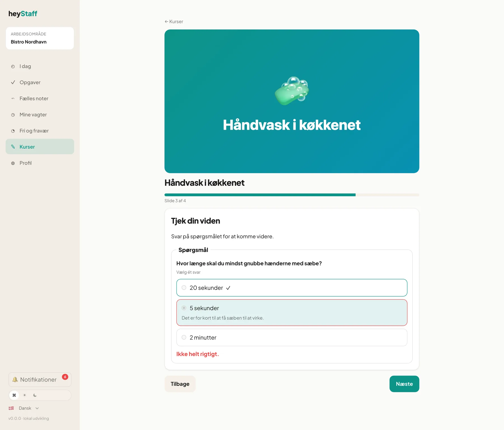Click the 'Slide 3 af 4' text
Image resolution: width=504 pixels, height=430 pixels.
pyautogui.click(x=175, y=201)
